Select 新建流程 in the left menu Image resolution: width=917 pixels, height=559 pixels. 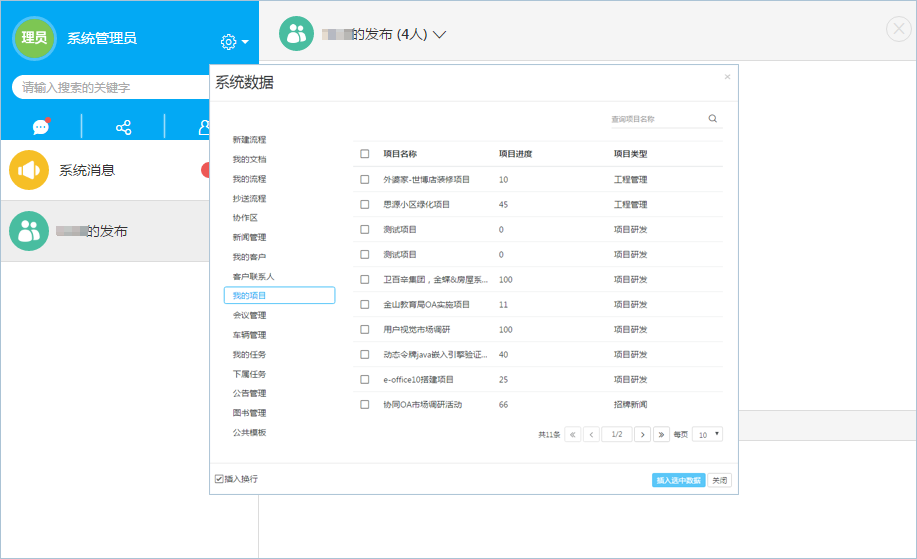249,140
